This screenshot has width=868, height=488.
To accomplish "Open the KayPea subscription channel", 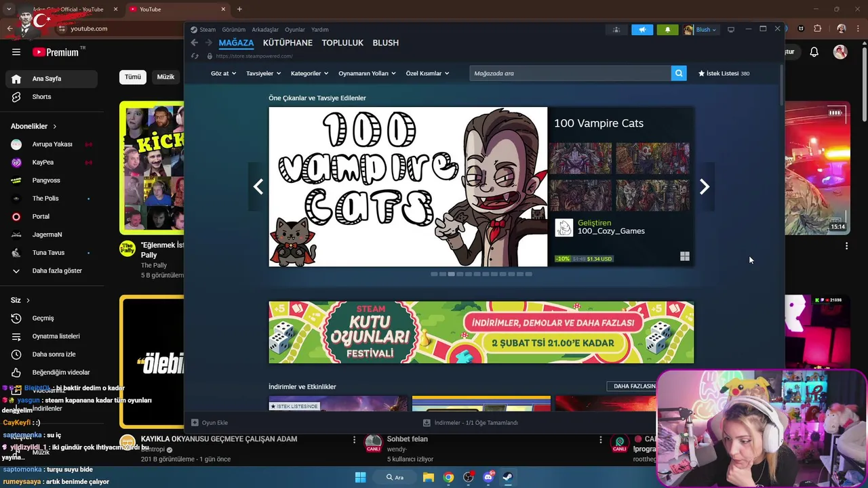I will coord(52,163).
